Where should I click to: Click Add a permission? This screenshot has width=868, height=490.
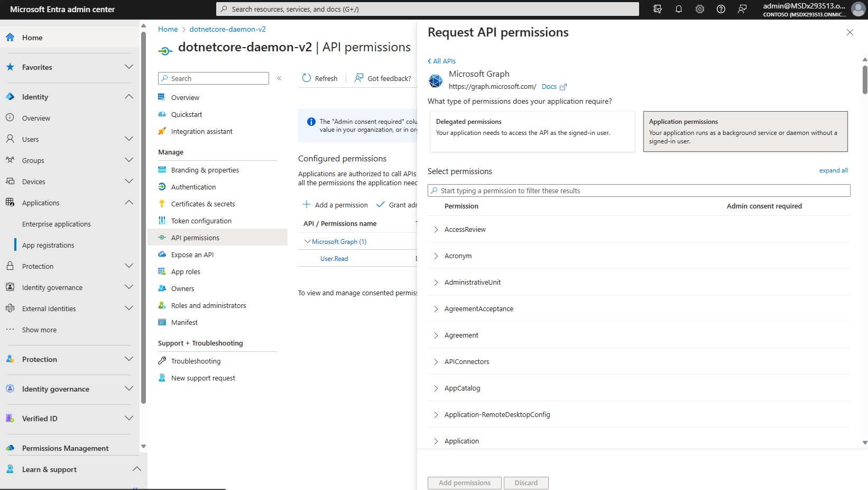click(x=335, y=205)
